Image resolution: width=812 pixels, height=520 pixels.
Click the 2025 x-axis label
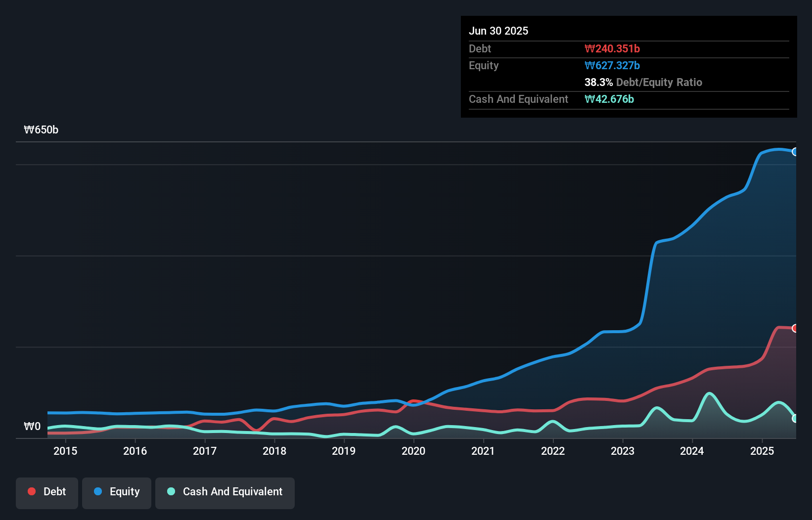point(762,451)
